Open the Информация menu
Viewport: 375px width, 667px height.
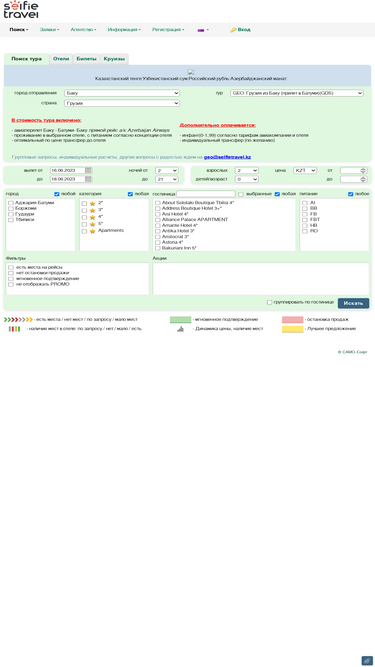coord(124,30)
